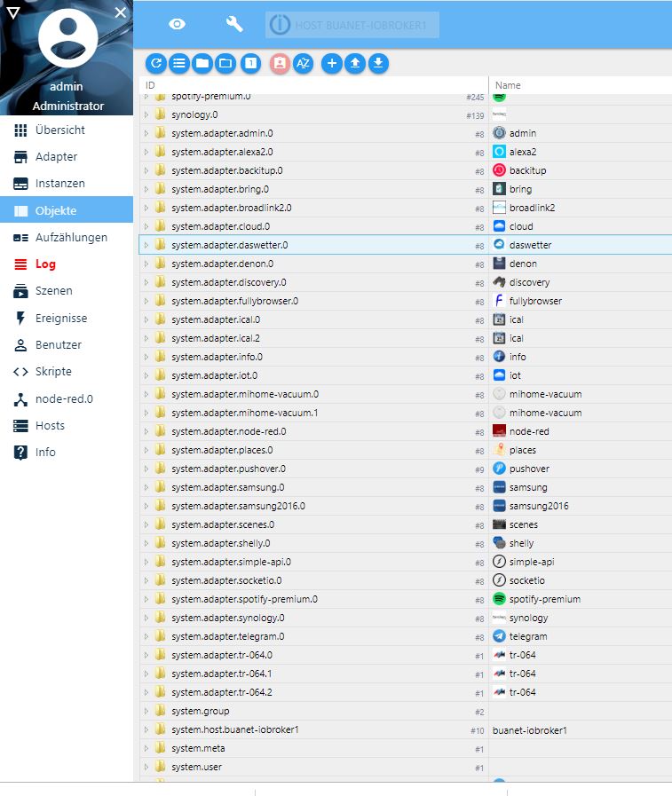
Task: Click the refresh objects toolbar button
Action: [x=156, y=63]
